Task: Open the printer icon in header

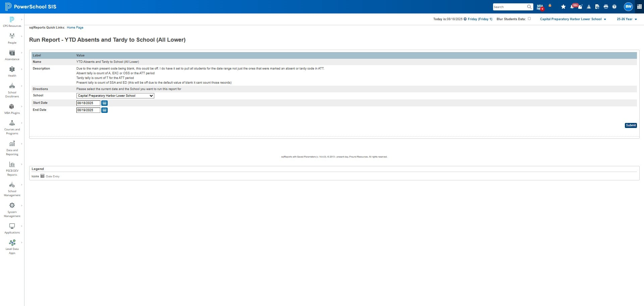Action: [606, 7]
